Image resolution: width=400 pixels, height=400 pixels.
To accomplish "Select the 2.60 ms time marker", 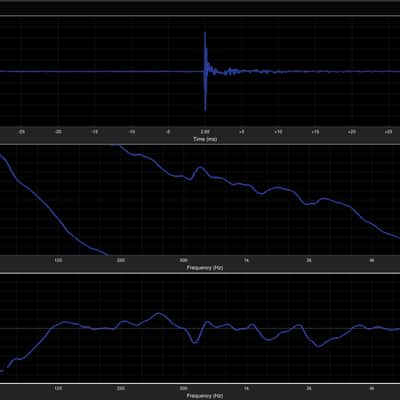I will point(205,132).
